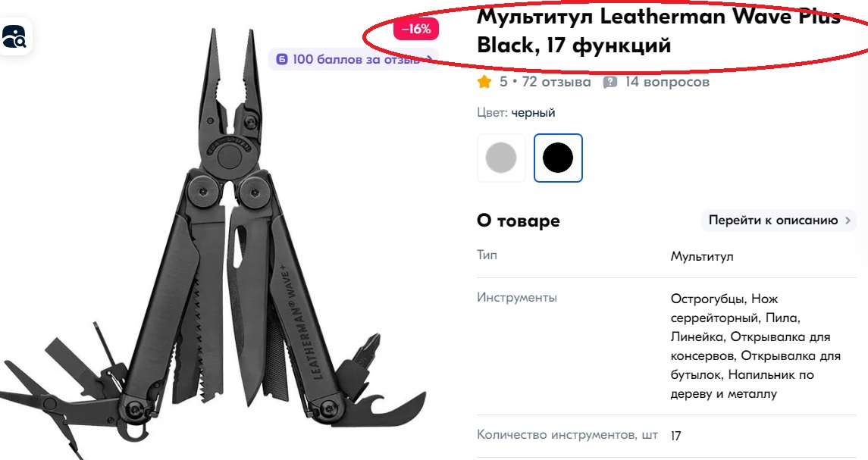Open the 100 баллов за отзыв offer

pos(353,58)
